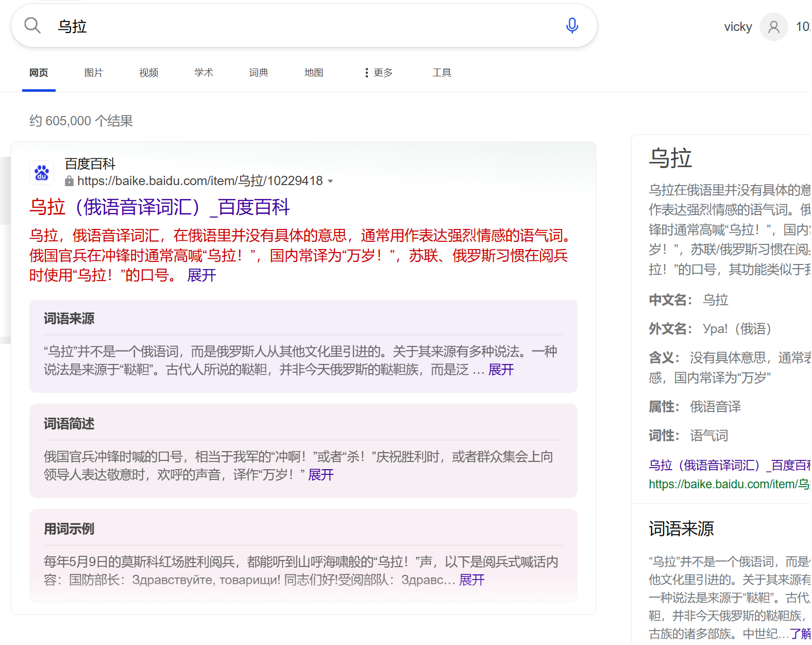Switch to the 地图 tab
Screen dimensions: 812x645
[314, 73]
